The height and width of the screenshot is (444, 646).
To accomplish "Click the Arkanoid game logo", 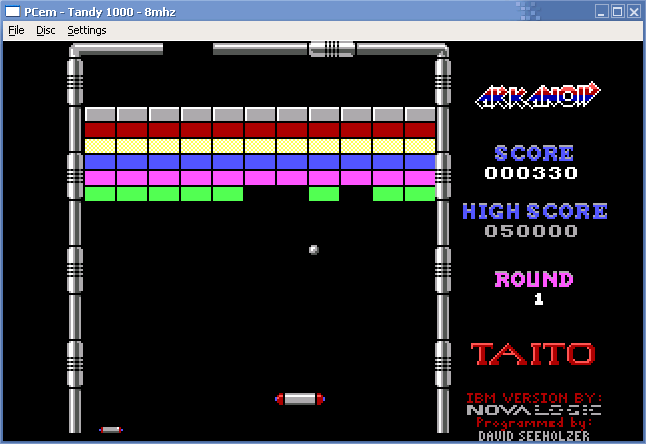I will 538,95.
